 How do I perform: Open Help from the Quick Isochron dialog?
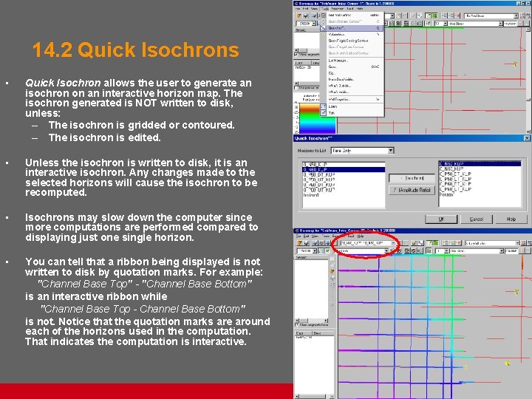(511, 219)
